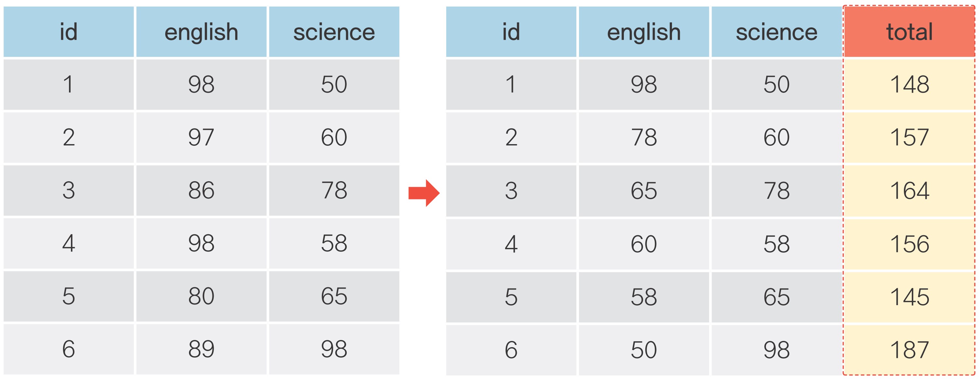Select the right table's science header
This screenshot has width=980, height=379.
776,32
